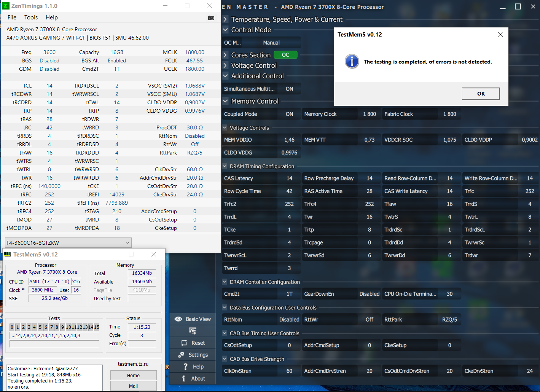This screenshot has width=540, height=392.
Task: Collapse DRAM Timing Configuration subsection
Action: pos(225,166)
